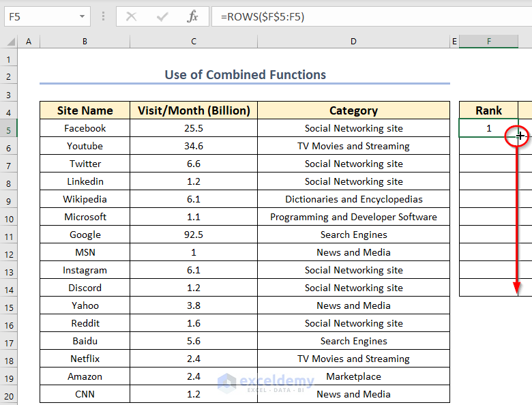Click the Marketplace category cell
Viewport: 532px width, 405px height.
(353, 376)
